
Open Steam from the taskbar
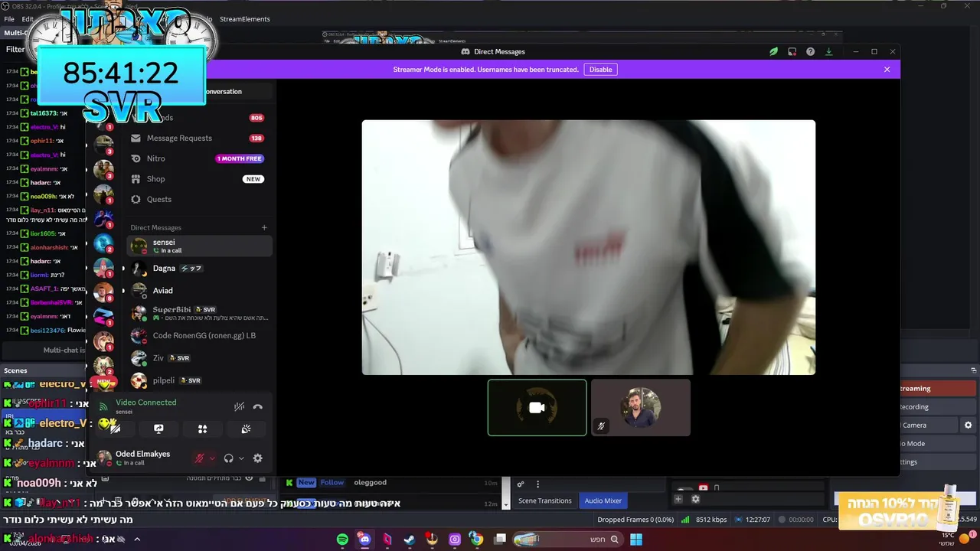(410, 540)
